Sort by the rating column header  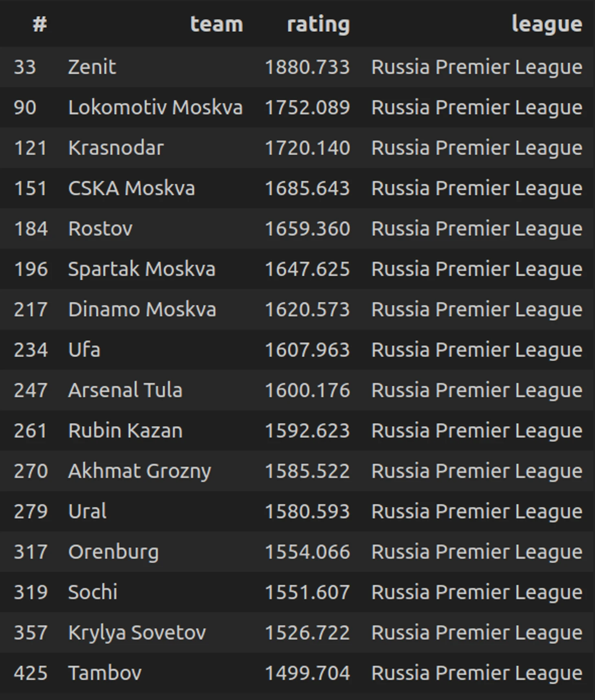pyautogui.click(x=318, y=24)
